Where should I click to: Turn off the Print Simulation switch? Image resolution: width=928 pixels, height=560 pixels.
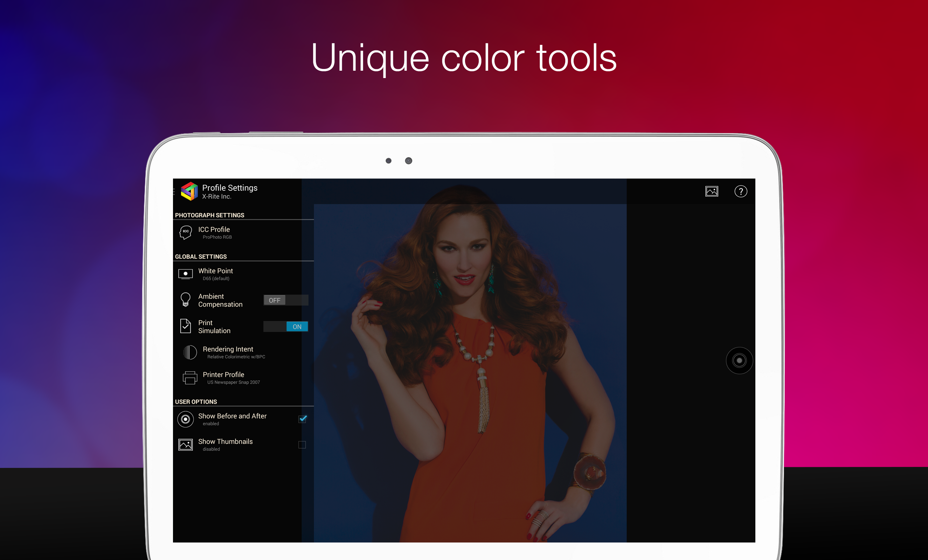click(x=285, y=326)
